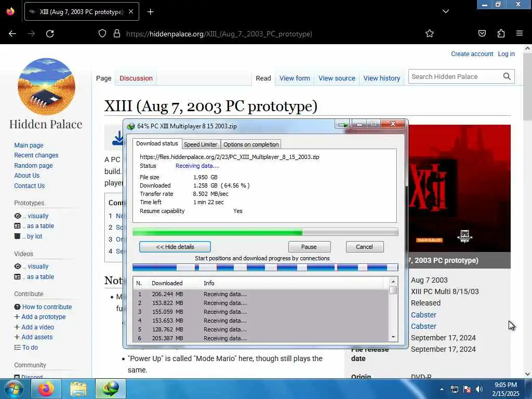Screen dimensions: 532x399
Task: Open the Create account link
Action: coord(472,54)
